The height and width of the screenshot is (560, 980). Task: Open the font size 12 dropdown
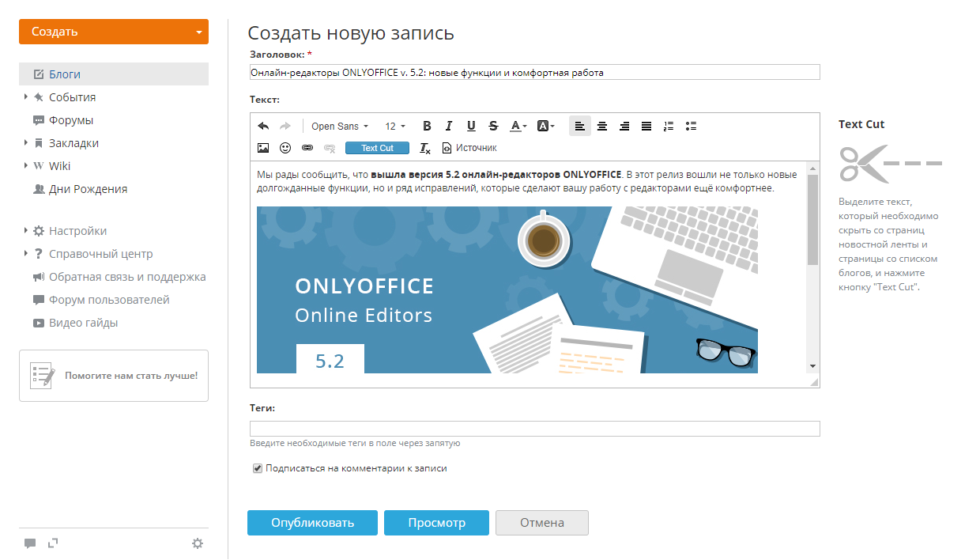(395, 126)
